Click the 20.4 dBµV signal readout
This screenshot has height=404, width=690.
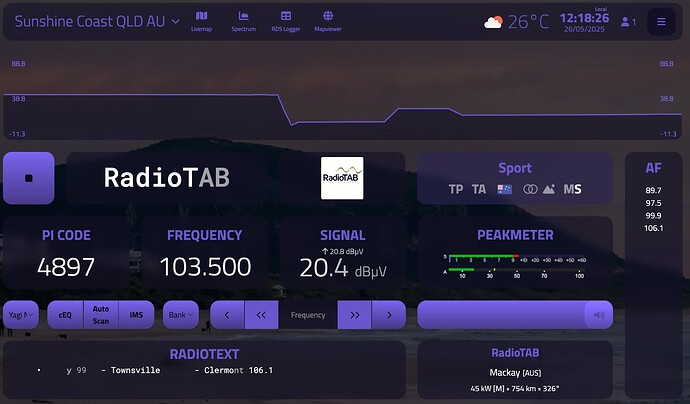point(343,268)
